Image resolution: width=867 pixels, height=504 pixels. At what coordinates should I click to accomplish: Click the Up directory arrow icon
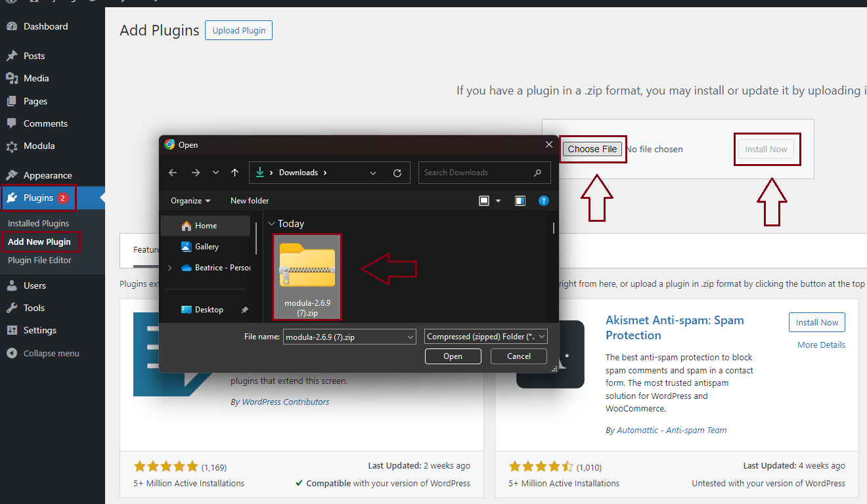[x=234, y=173]
